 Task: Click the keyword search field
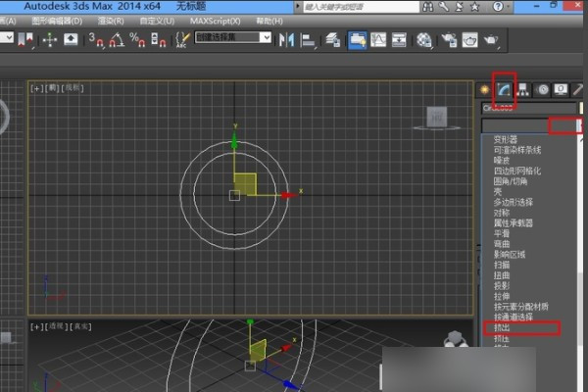pyautogui.click(x=361, y=7)
